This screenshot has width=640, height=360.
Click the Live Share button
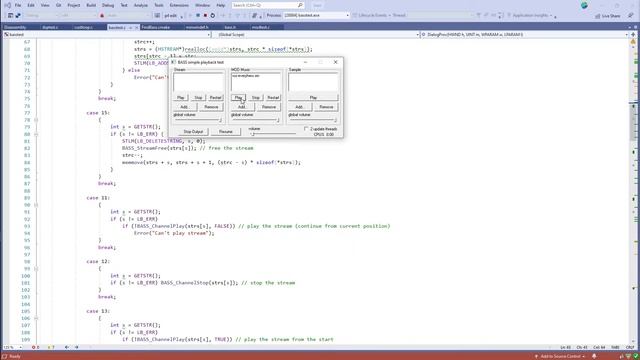608,16
